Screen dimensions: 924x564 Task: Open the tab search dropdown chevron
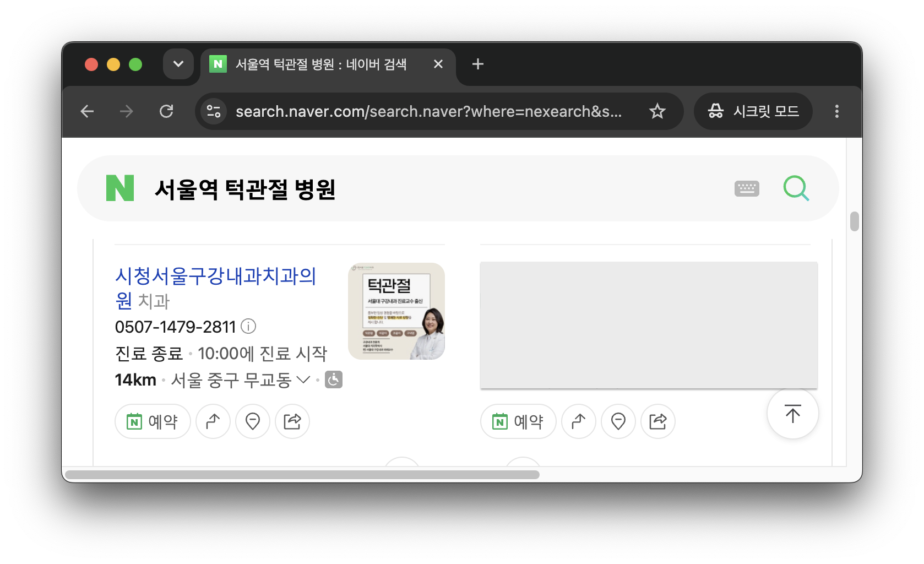(178, 64)
